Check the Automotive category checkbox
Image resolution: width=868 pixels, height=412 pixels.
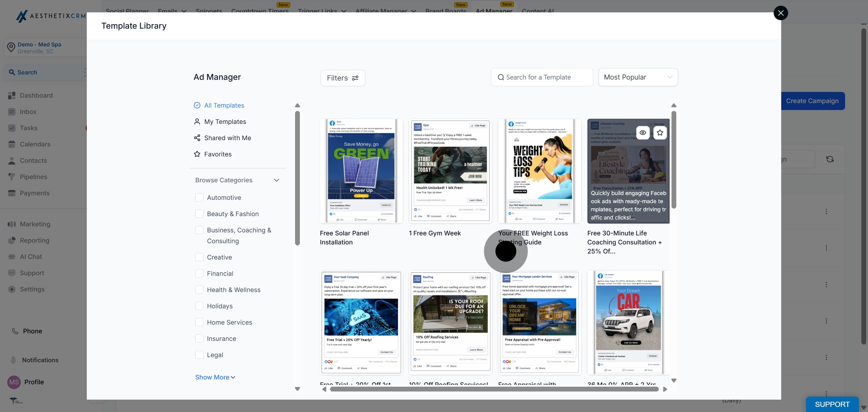pyautogui.click(x=199, y=197)
